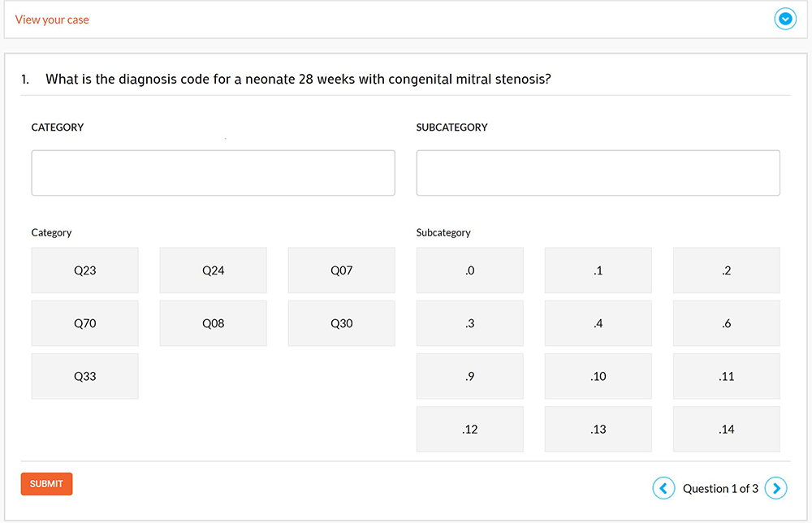
Task: Expand the View your case panel chevron
Action: coord(785,19)
